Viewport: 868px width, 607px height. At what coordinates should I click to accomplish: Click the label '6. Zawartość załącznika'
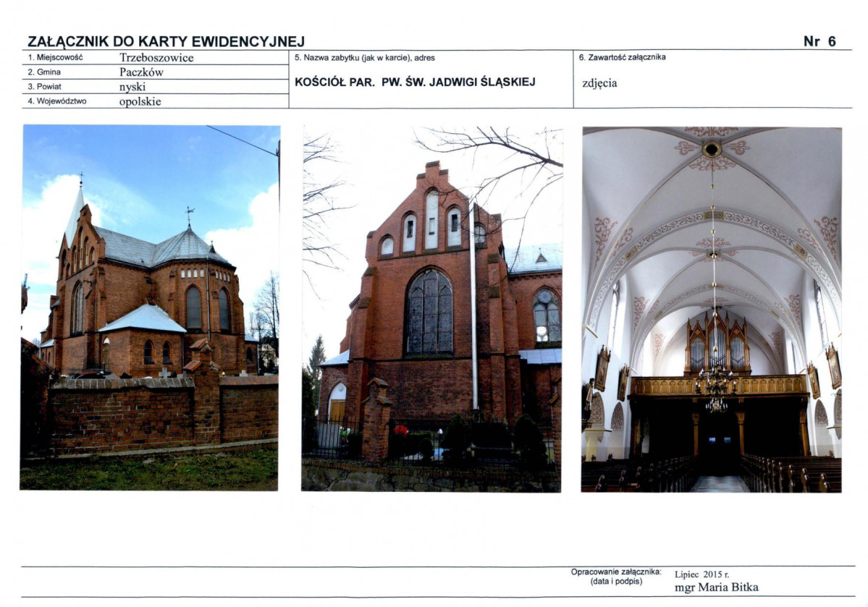(622, 57)
